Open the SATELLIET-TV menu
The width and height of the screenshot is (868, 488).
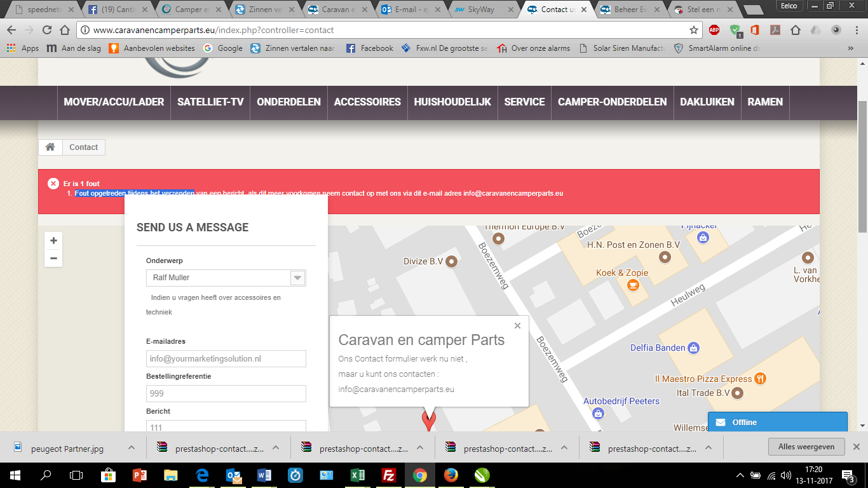click(210, 102)
